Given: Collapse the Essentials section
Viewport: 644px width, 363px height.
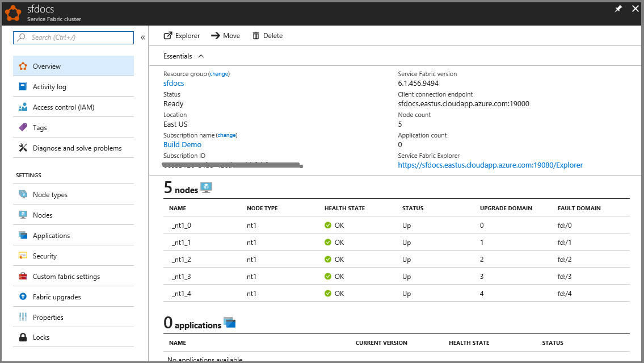Looking at the screenshot, I should [x=200, y=56].
